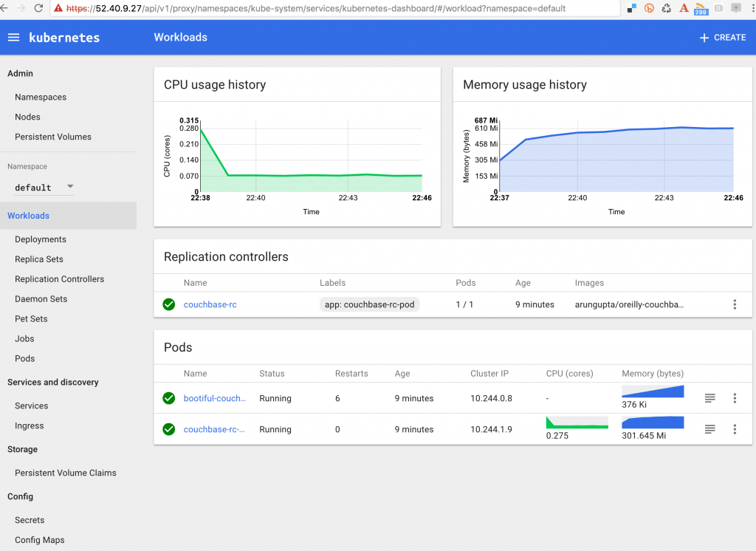Click green status check for bootiful-couch pod
Viewport: 756px width, 551px height.
point(169,398)
